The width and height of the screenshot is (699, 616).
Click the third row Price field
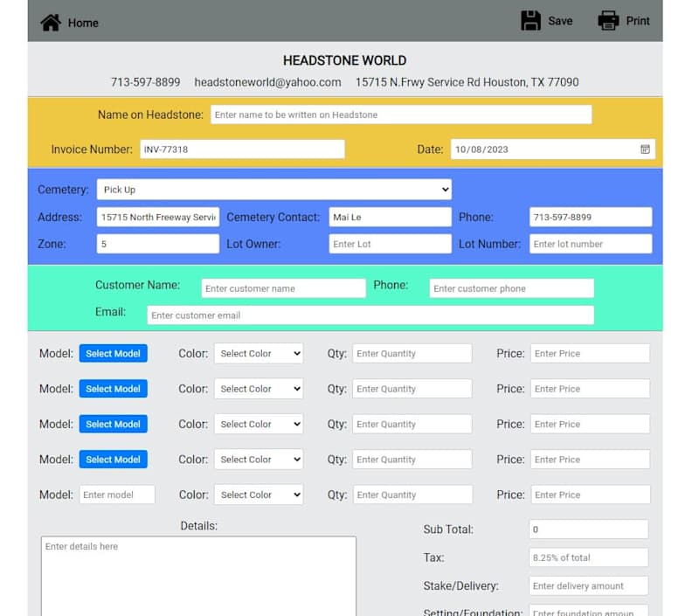(591, 424)
